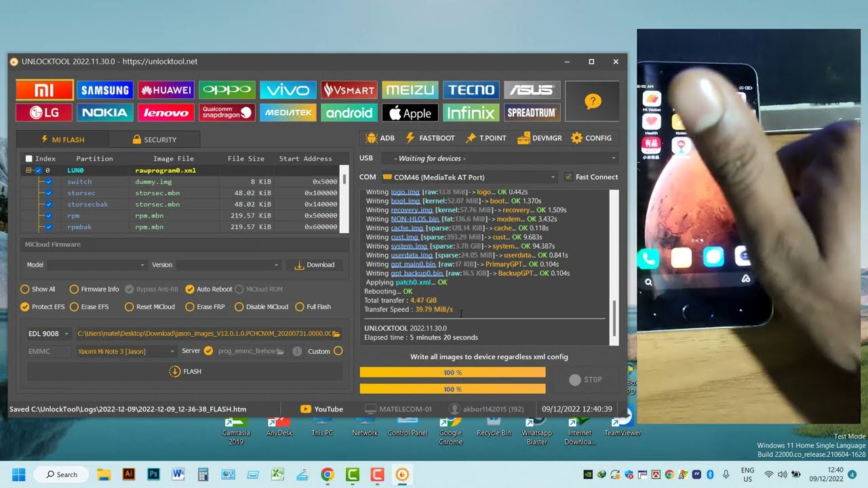
Task: Open the Infinix brand module
Action: pyautogui.click(x=471, y=113)
